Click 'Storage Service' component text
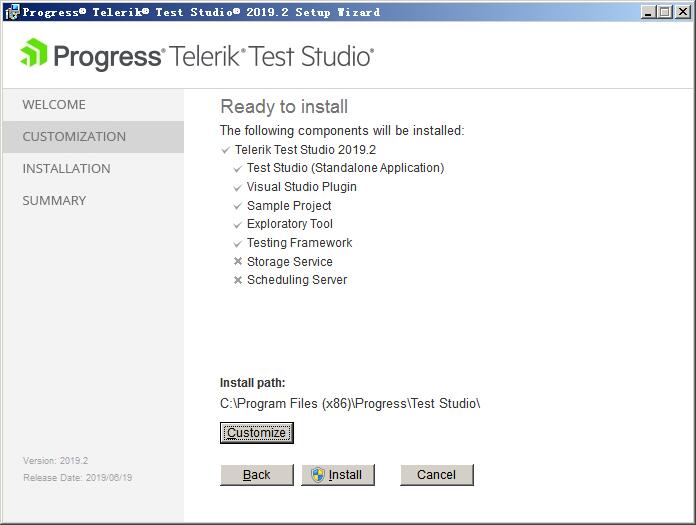The height and width of the screenshot is (525, 696). tap(290, 261)
